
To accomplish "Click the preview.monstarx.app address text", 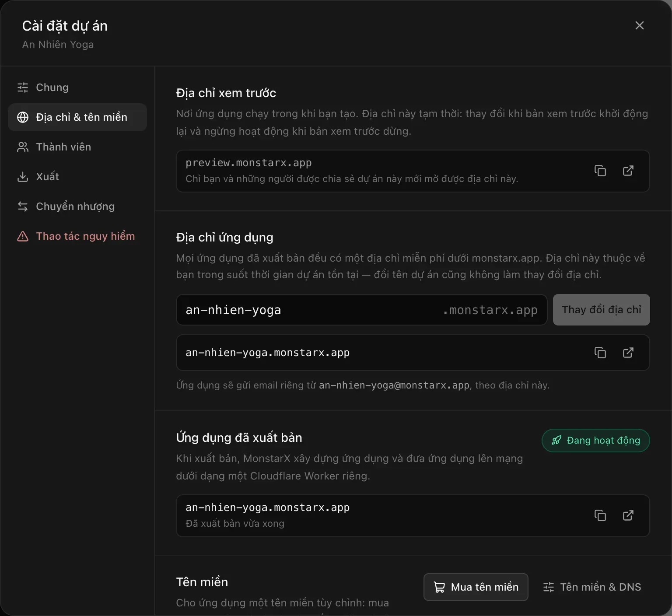I will coord(248,163).
